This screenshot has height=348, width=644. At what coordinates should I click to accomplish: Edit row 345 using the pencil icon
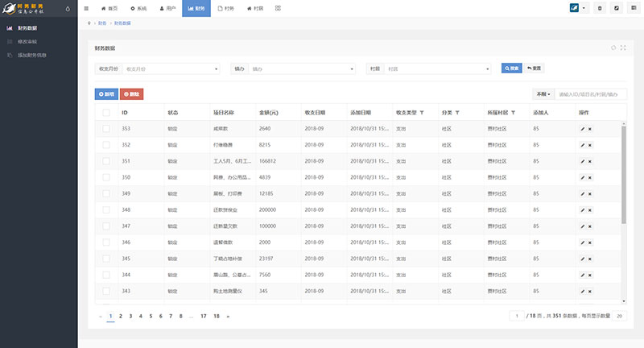tap(582, 259)
